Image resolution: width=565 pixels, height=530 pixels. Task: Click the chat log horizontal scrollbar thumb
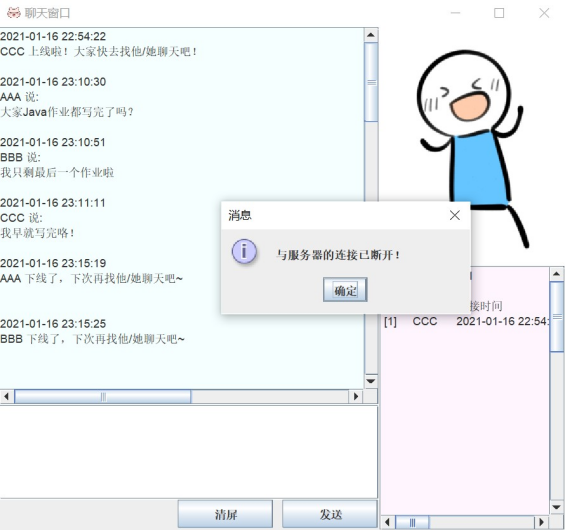103,396
